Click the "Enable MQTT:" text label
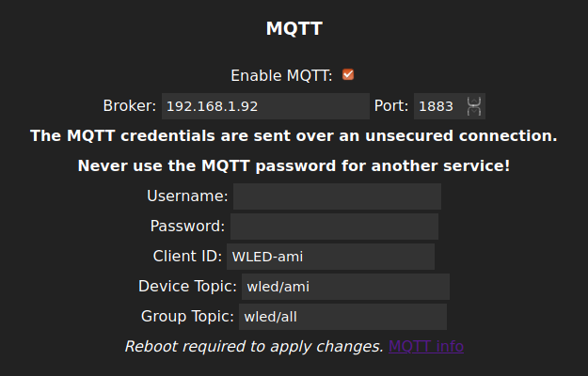The height and width of the screenshot is (376, 588). [x=281, y=75]
